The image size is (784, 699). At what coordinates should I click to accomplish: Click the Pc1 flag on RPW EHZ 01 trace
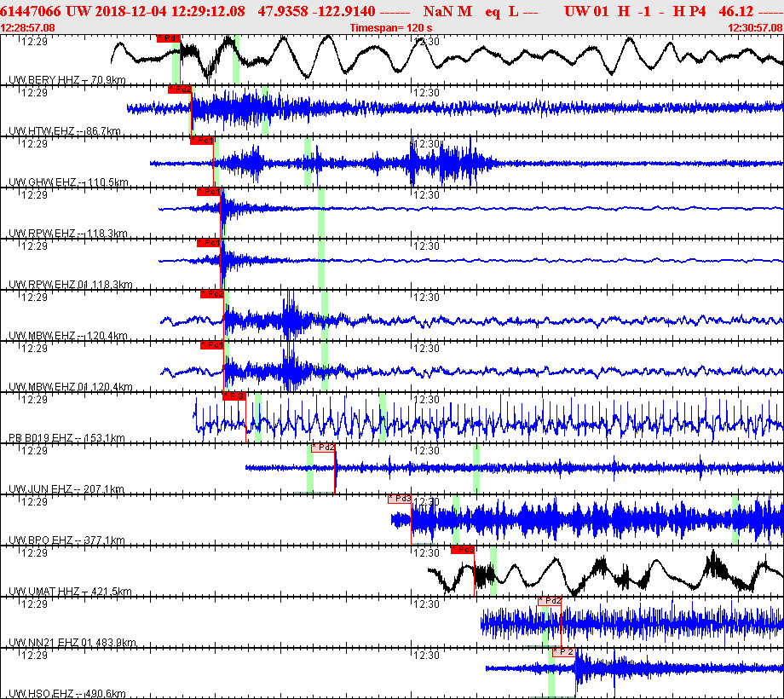(209, 243)
